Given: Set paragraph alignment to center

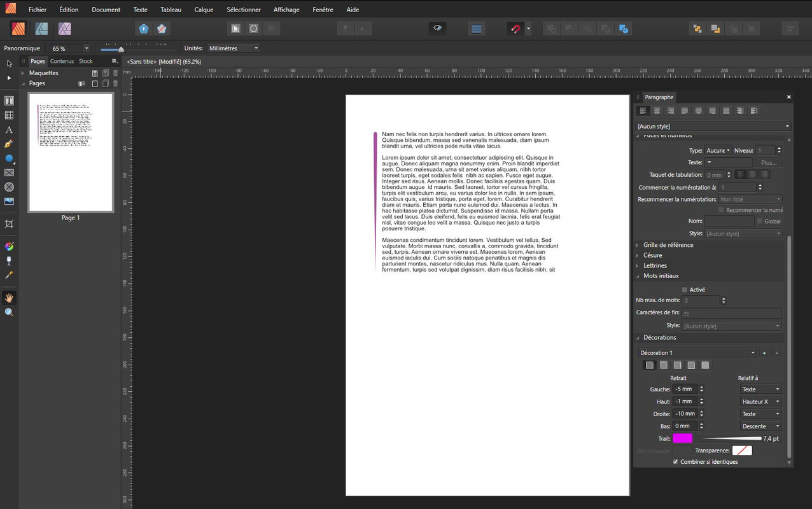Looking at the screenshot, I should click(x=657, y=111).
